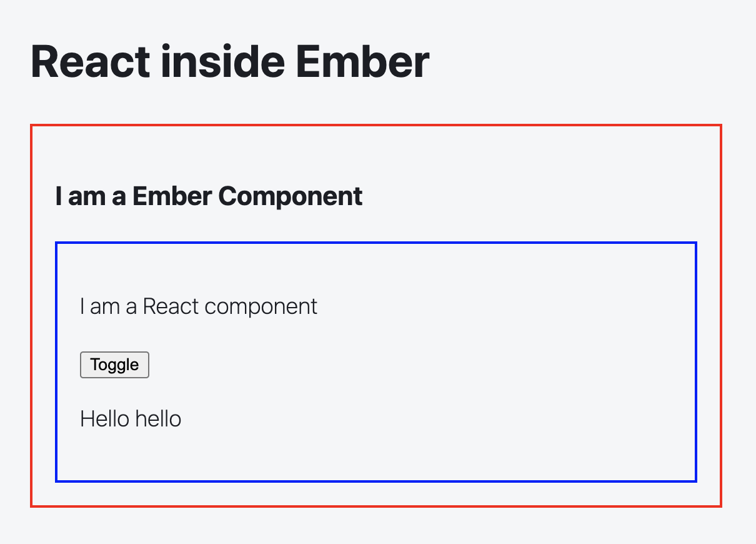Click the "I am a React component" text
Viewport: 756px width, 544px height.
pos(199,306)
